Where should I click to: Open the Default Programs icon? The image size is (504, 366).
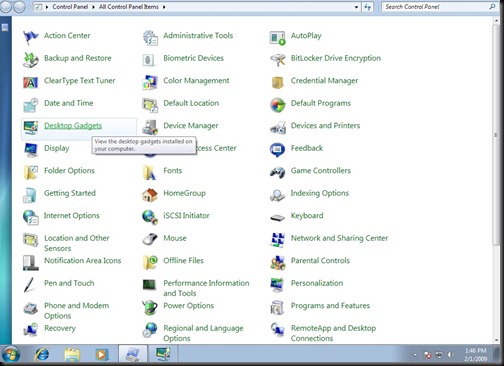tap(278, 105)
